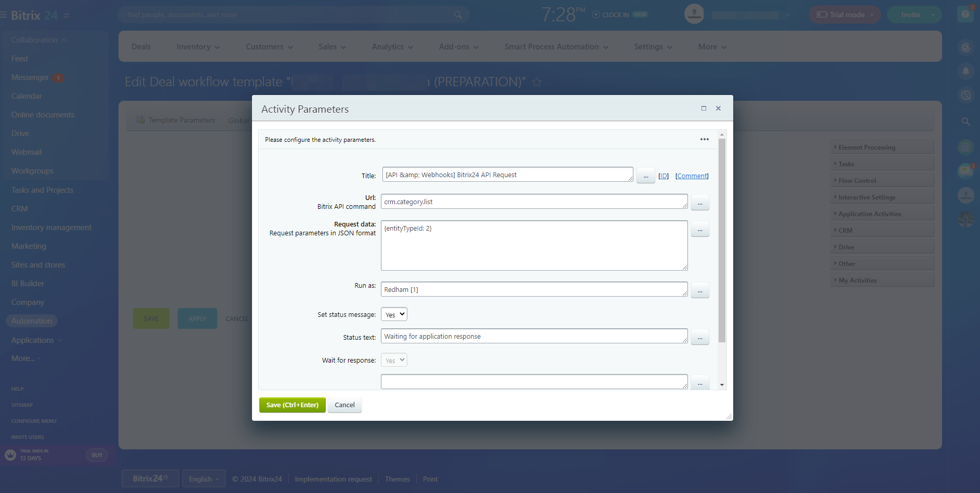The width and height of the screenshot is (980, 493).
Task: Click the Status text input field
Action: (534, 337)
